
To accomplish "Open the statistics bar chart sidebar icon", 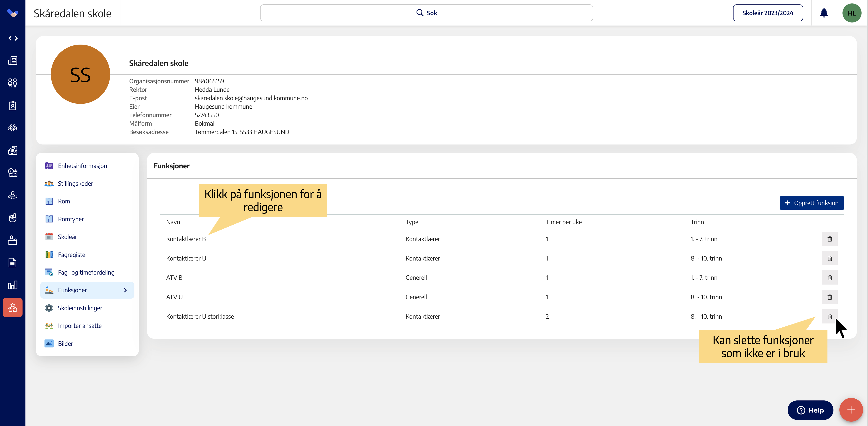I will click(x=13, y=285).
